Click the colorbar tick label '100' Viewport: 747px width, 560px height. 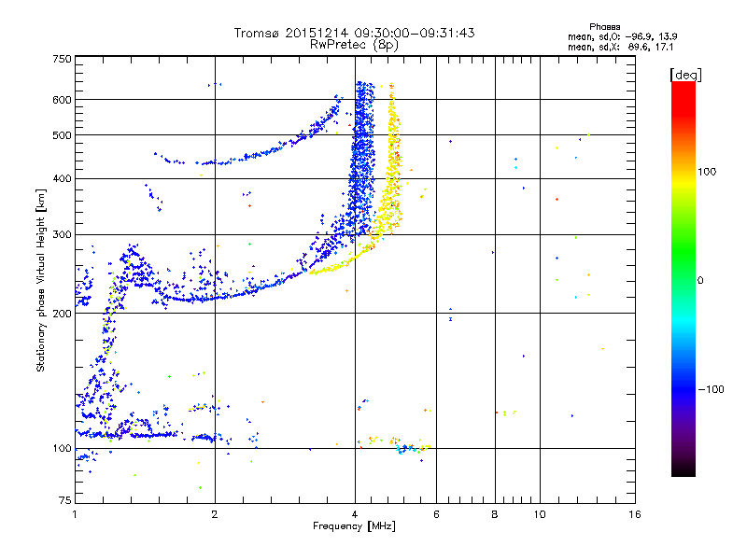(707, 172)
